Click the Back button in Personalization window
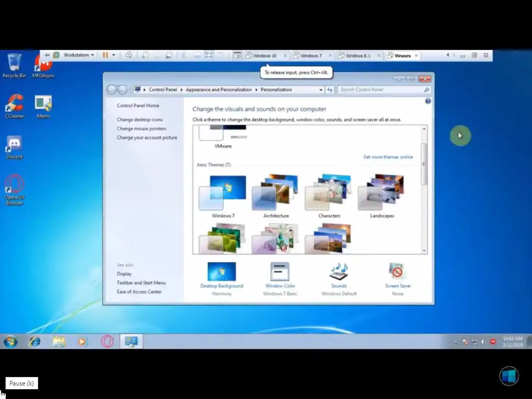 click(112, 89)
